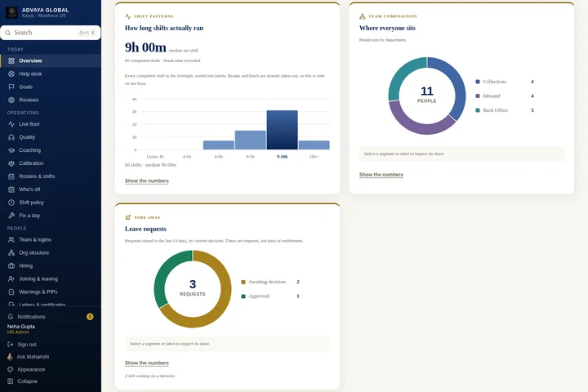Viewport: 588px width, 392px height.
Task: Click '2 still waiting on a decision' text
Action: (150, 376)
